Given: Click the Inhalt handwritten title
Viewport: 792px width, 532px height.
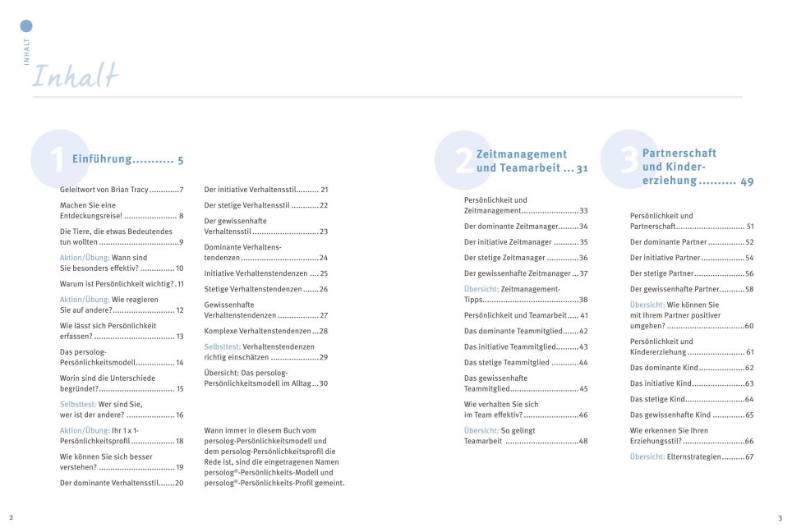Looking at the screenshot, I should tap(76, 76).
